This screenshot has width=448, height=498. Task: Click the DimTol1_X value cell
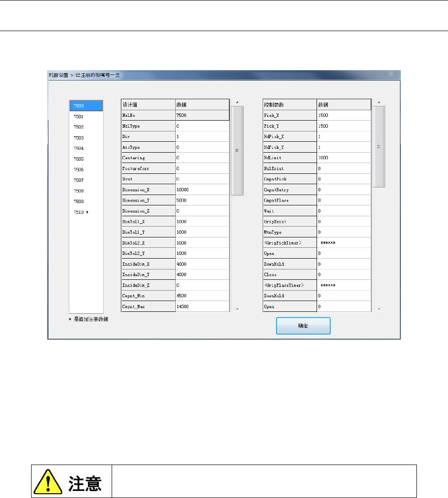202,222
